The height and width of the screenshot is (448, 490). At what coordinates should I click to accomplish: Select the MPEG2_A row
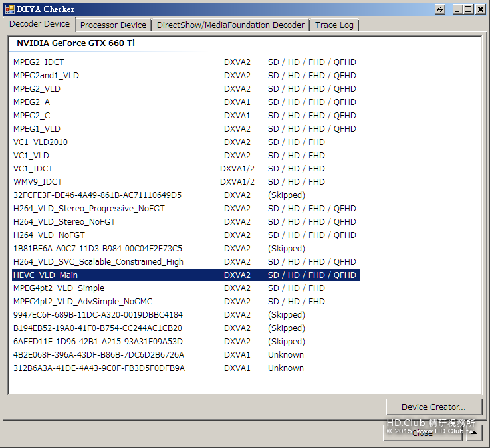[x=186, y=102]
